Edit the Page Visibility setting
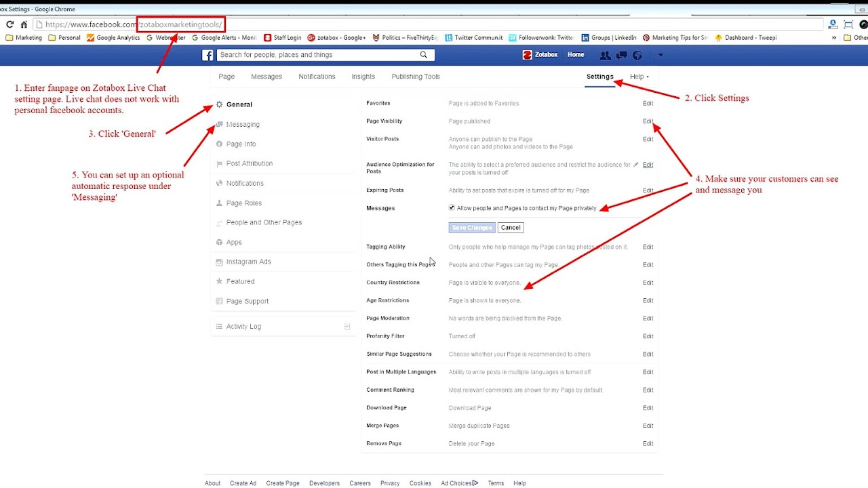The image size is (868, 488). click(648, 121)
